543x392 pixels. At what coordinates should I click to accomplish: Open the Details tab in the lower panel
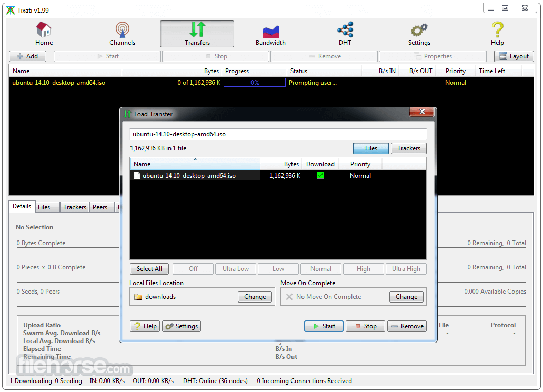coord(22,206)
